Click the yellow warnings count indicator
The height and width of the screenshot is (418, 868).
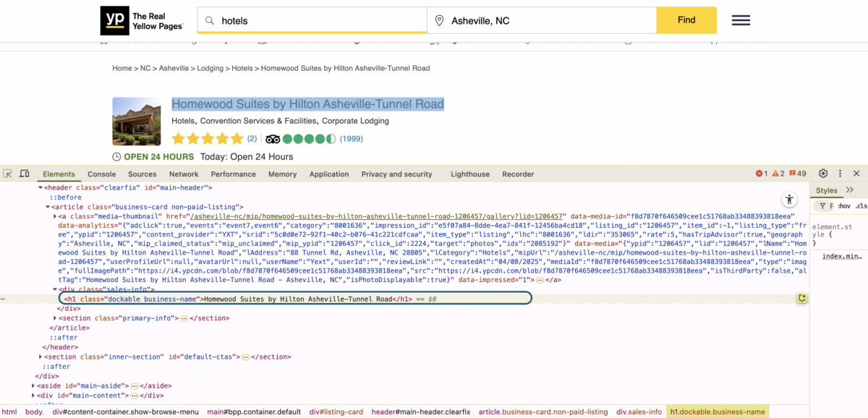[x=778, y=174]
